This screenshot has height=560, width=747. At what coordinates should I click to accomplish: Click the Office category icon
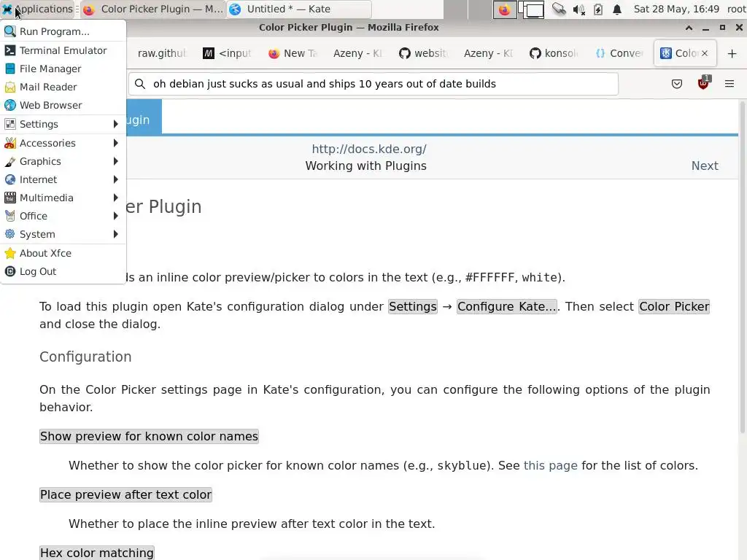coord(10,216)
